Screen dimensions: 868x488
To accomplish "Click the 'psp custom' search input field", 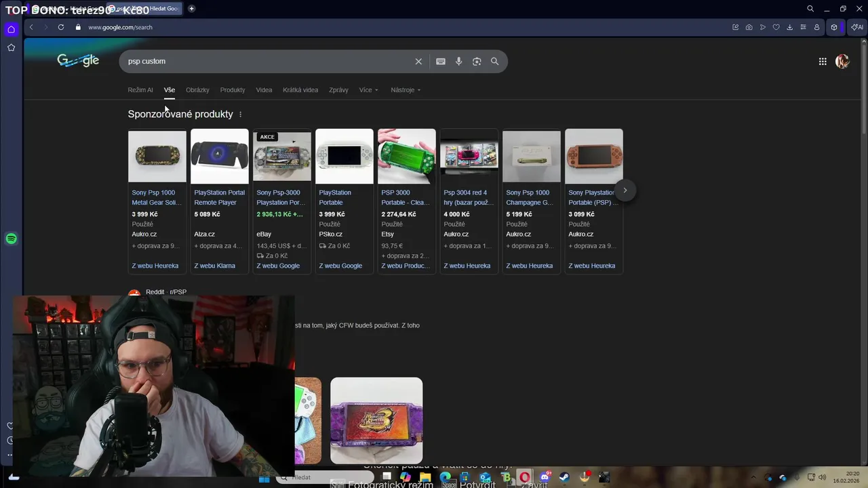I will pos(268,61).
